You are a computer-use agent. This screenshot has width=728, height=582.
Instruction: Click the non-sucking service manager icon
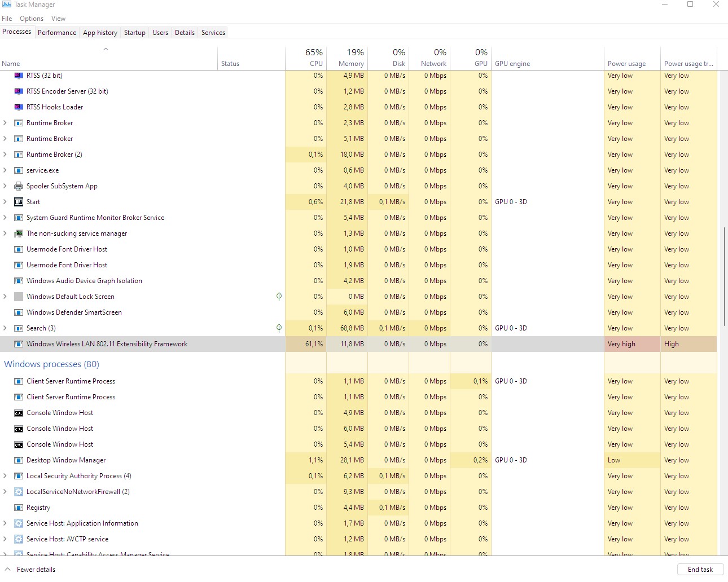pyautogui.click(x=19, y=233)
